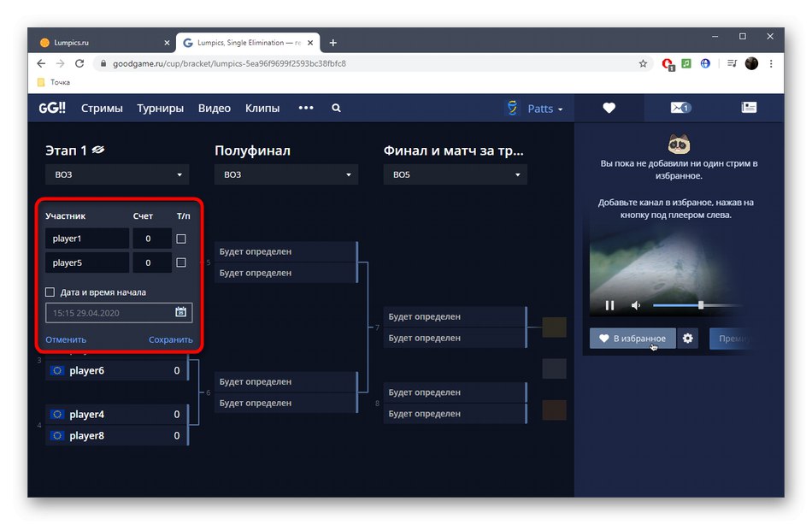Click the bronze third-place swatch
This screenshot has height=525, width=812.
(x=554, y=410)
